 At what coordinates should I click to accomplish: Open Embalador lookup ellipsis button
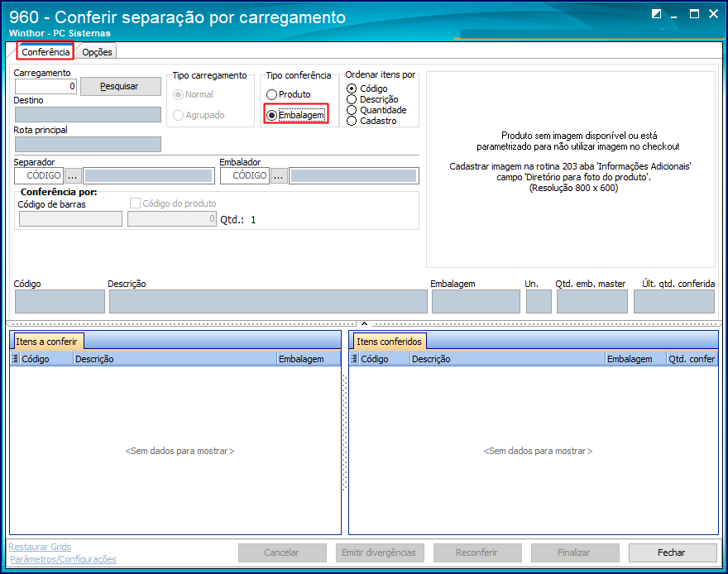[x=279, y=176]
